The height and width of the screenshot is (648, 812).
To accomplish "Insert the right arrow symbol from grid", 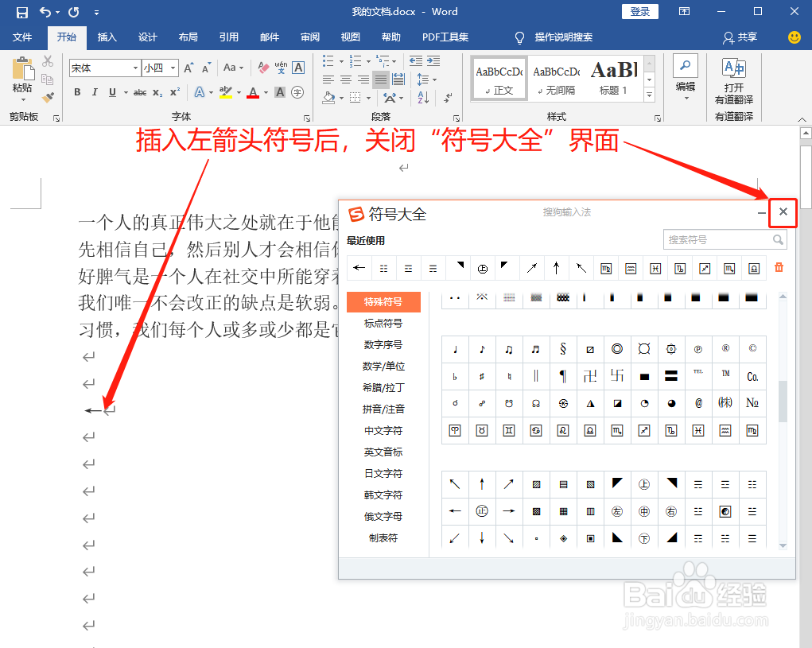I will [x=509, y=510].
